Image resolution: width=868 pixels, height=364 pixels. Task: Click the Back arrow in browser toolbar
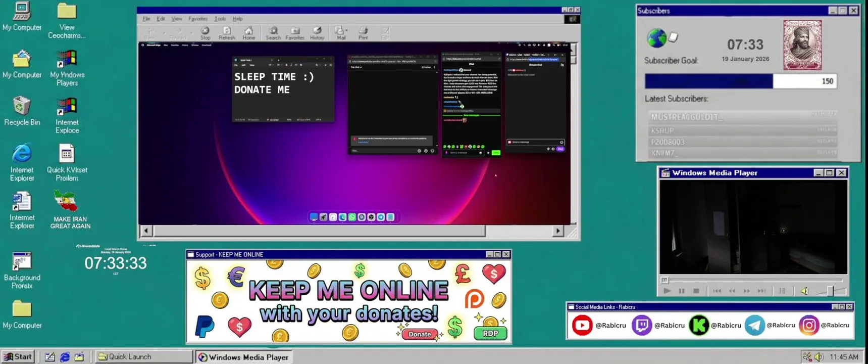coord(150,33)
